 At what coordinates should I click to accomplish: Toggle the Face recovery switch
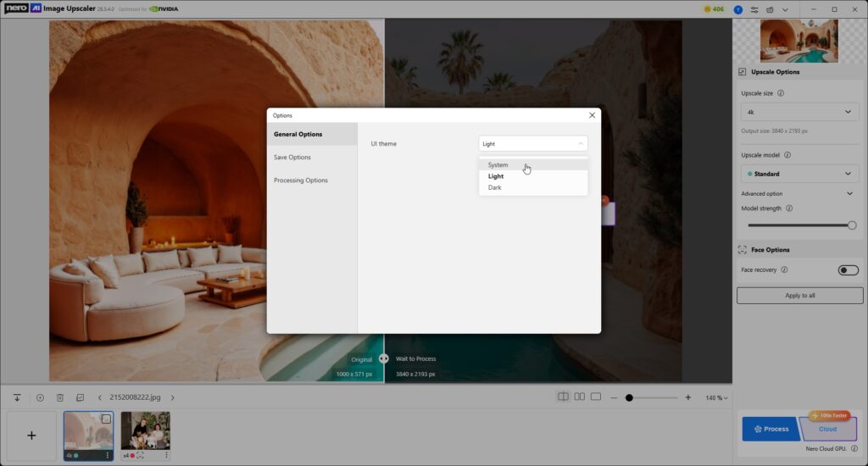(x=848, y=270)
